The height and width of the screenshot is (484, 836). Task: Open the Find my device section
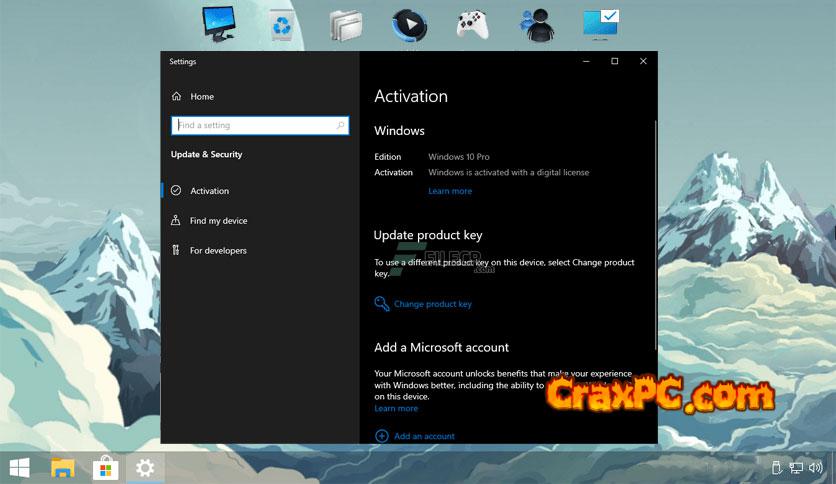point(218,221)
